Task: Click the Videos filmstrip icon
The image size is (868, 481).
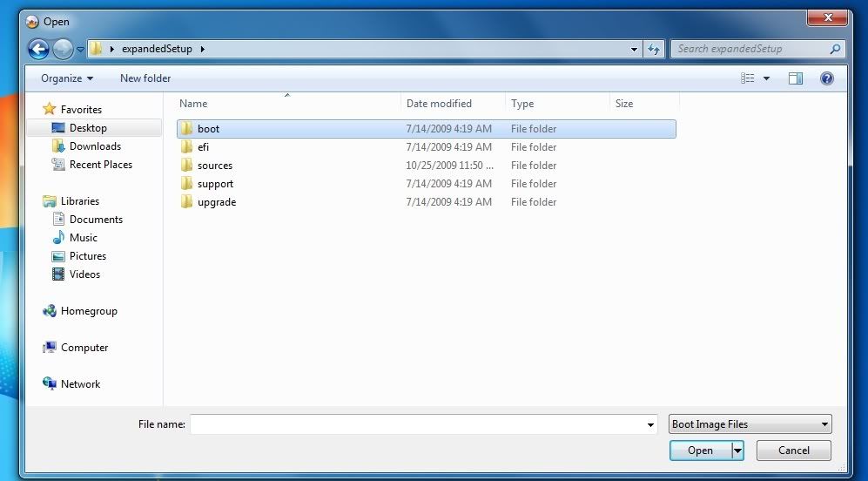Action: pyautogui.click(x=58, y=274)
